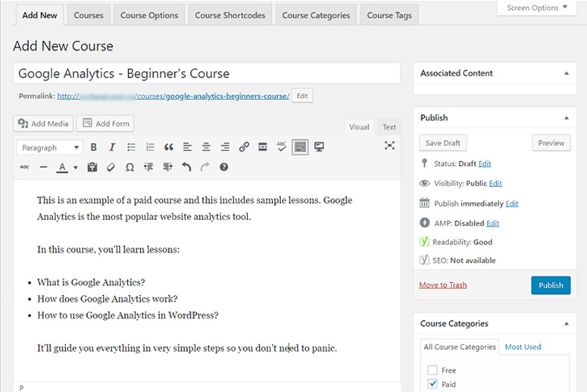Apply blockquote formatting

[x=169, y=147]
